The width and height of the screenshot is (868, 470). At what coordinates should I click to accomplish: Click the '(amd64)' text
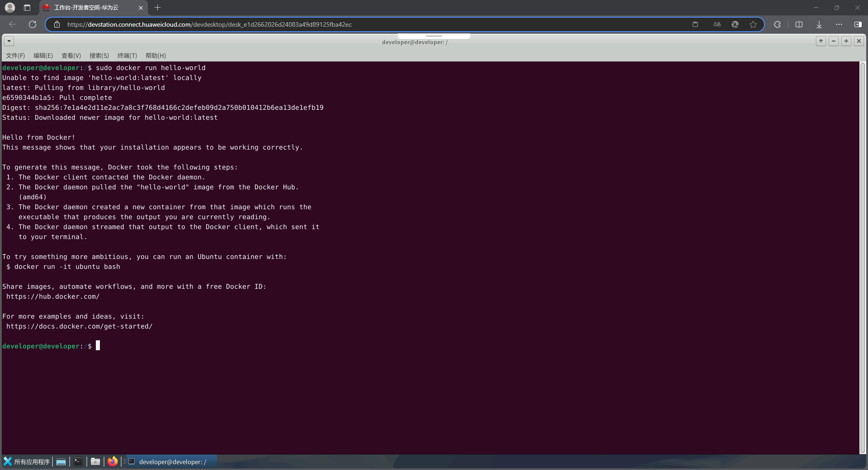pyautogui.click(x=33, y=197)
